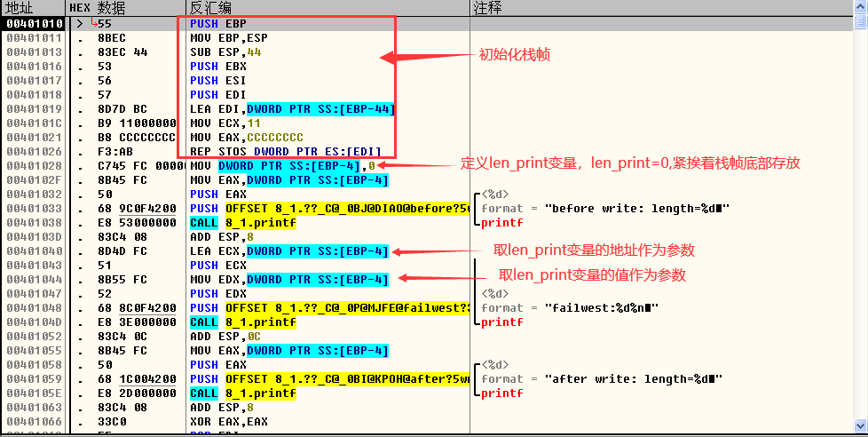The image size is (868, 437).
Task: Select address 00401019
Action: pos(35,109)
